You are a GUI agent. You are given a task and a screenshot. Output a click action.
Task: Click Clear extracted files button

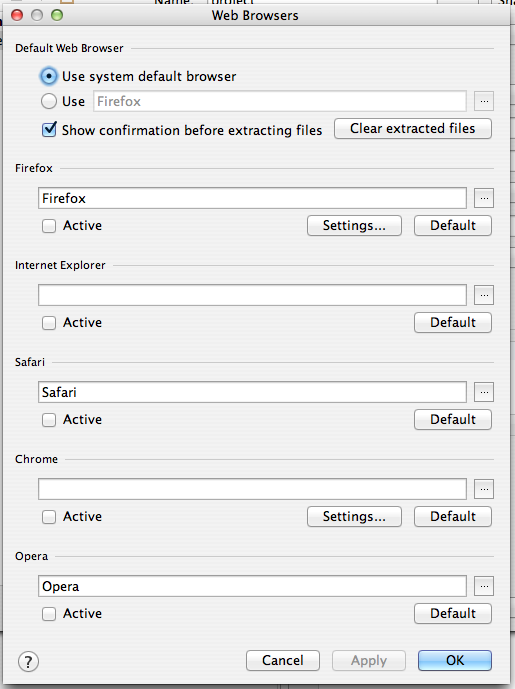(413, 128)
